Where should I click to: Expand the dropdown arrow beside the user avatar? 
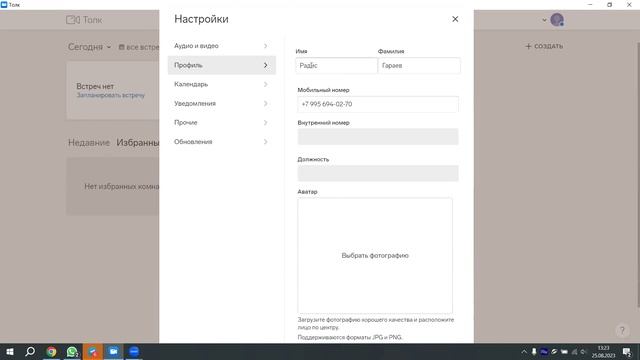pyautogui.click(x=544, y=20)
